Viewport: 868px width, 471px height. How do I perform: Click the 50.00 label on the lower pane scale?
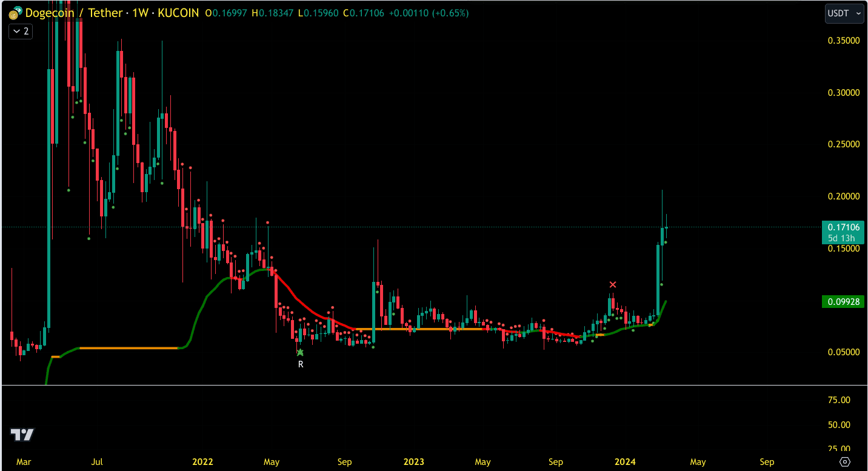839,424
